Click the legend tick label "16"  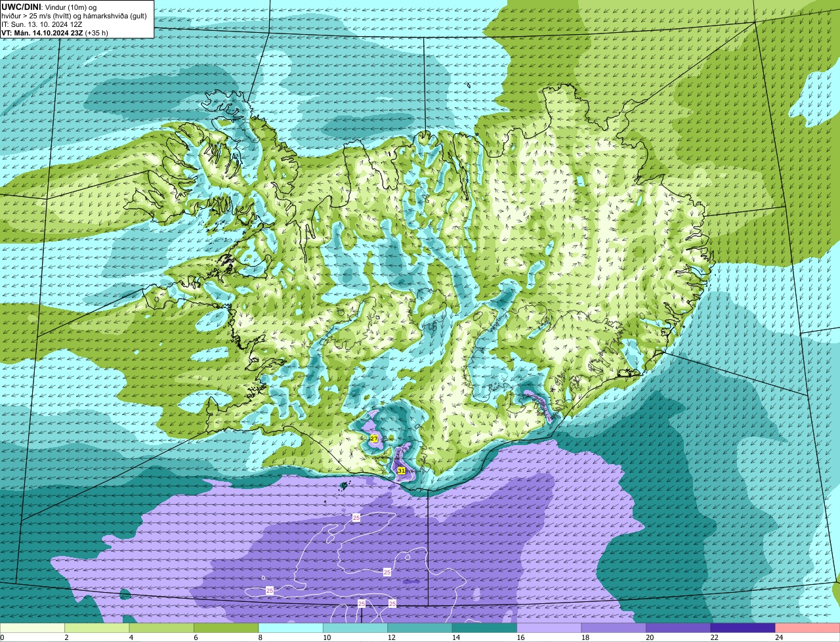[520, 637]
